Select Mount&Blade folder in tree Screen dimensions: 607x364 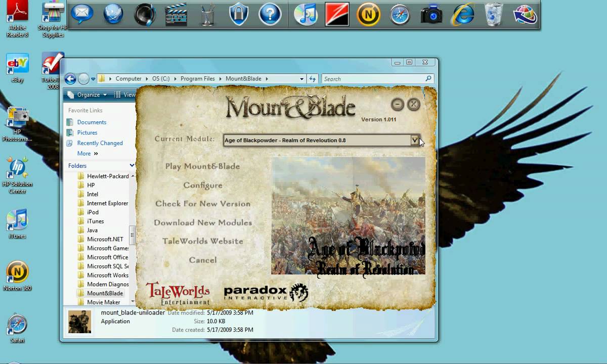click(105, 293)
